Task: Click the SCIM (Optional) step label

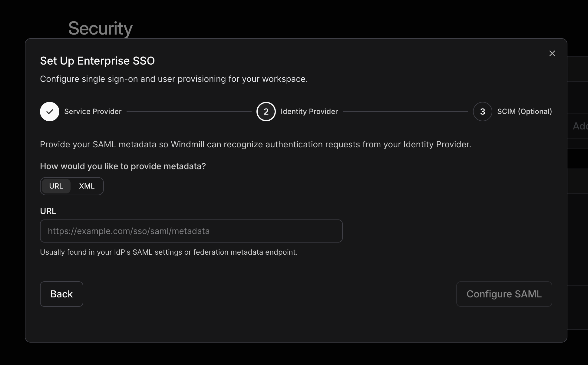Action: coord(525,112)
